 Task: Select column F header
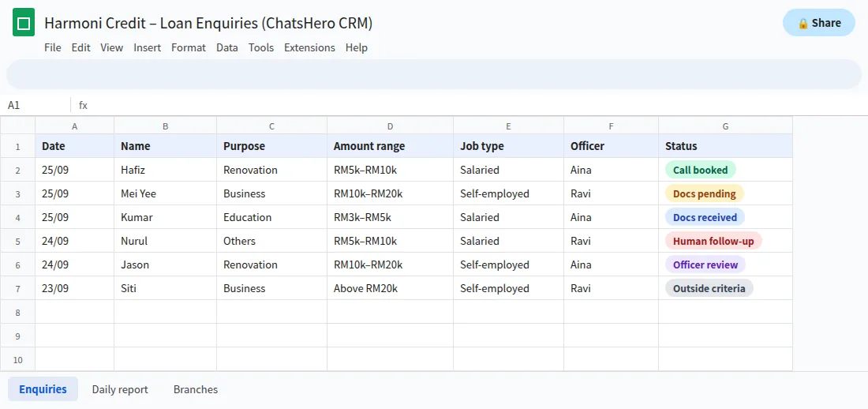coord(611,126)
